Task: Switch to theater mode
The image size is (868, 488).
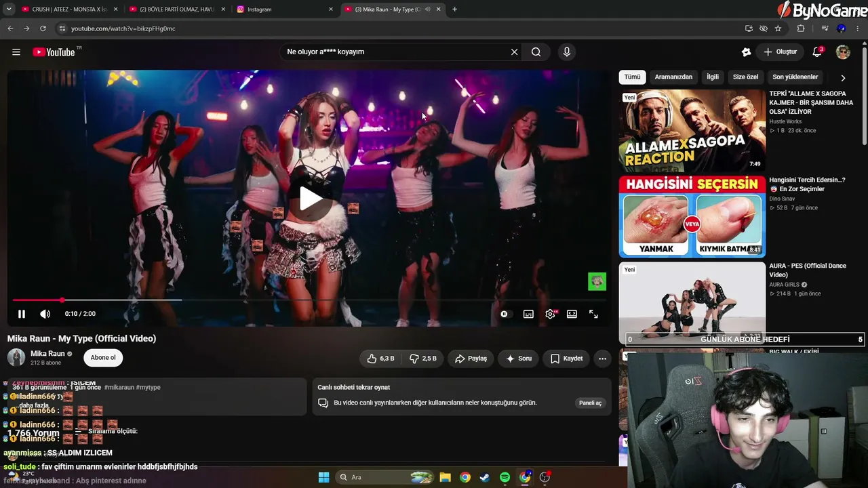Action: (x=572, y=314)
